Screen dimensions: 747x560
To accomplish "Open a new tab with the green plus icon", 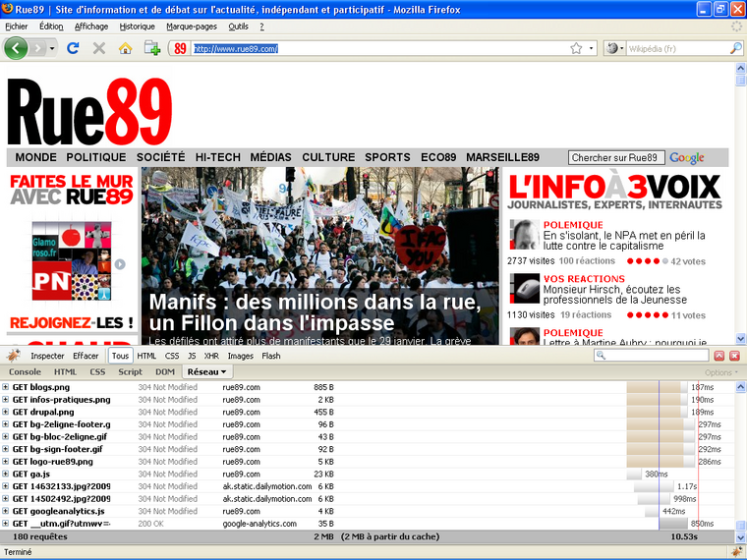I will point(152,48).
